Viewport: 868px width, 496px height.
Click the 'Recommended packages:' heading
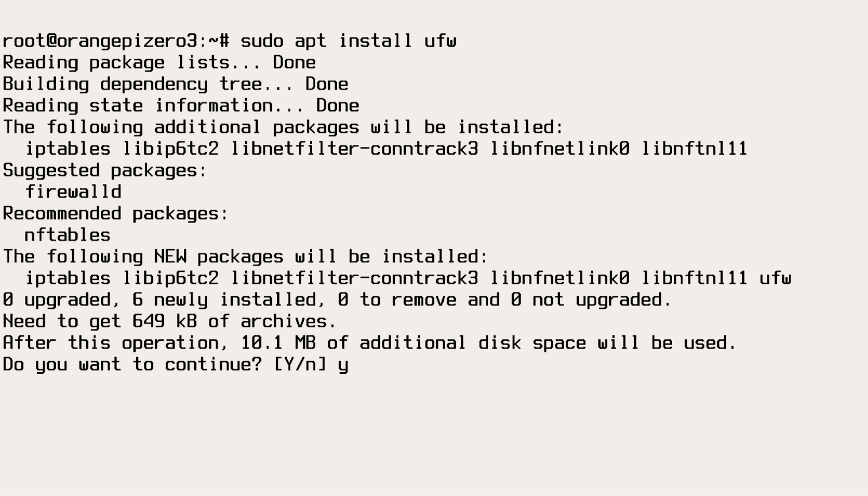point(116,214)
